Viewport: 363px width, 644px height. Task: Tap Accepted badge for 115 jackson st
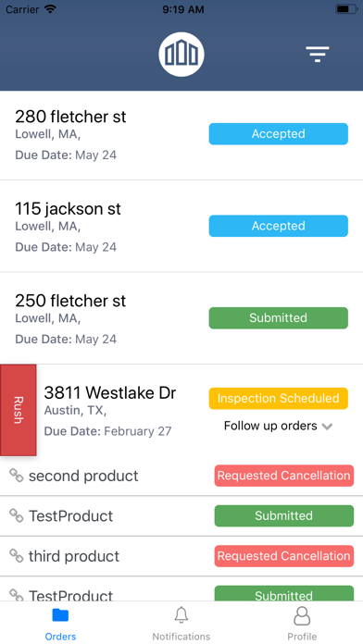pyautogui.click(x=279, y=226)
